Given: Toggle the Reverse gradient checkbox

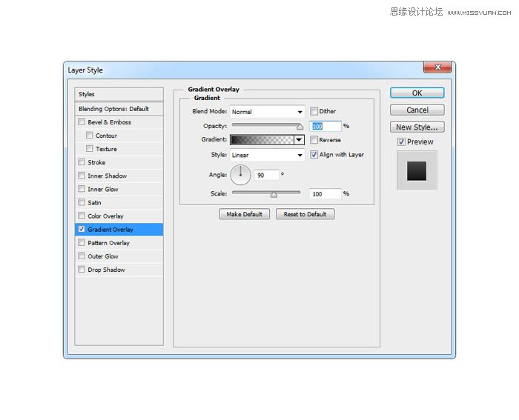Looking at the screenshot, I should point(314,140).
